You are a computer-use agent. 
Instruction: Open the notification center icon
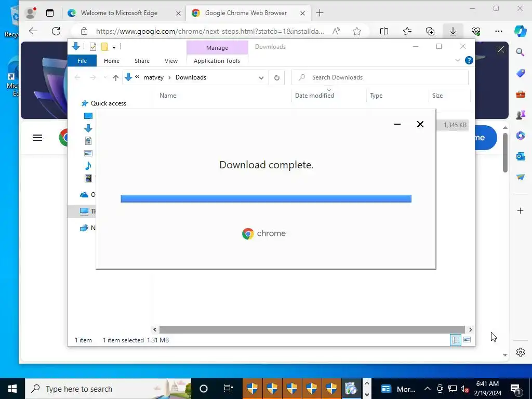pyautogui.click(x=515, y=389)
